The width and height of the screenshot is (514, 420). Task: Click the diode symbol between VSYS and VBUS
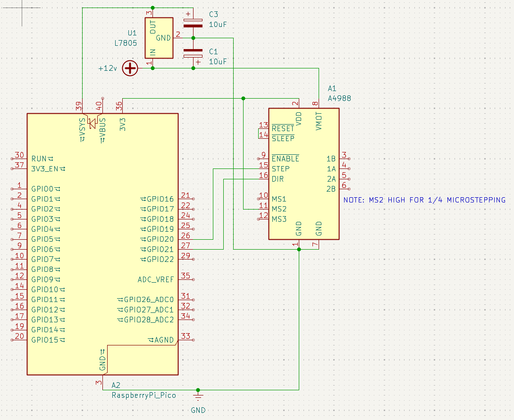(93, 123)
